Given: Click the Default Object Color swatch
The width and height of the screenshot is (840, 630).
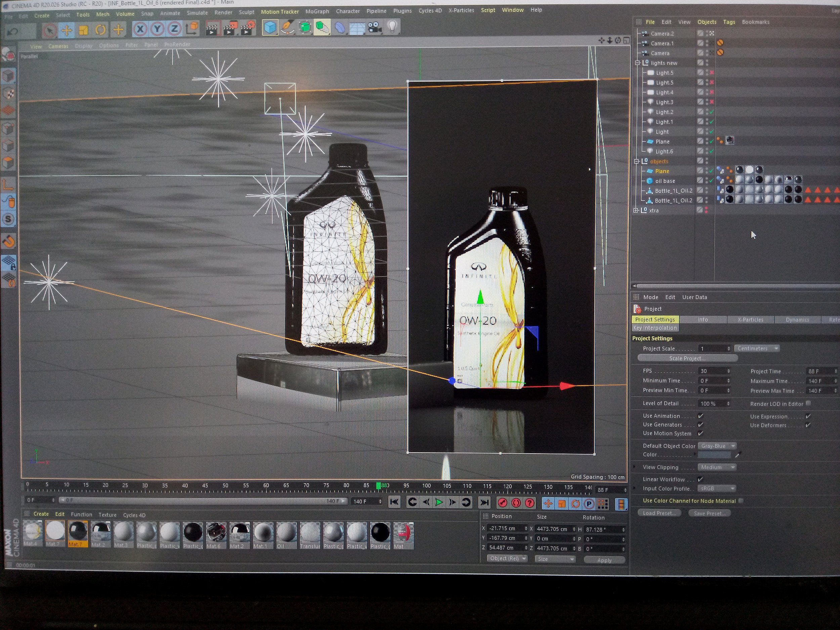Looking at the screenshot, I should 714,455.
